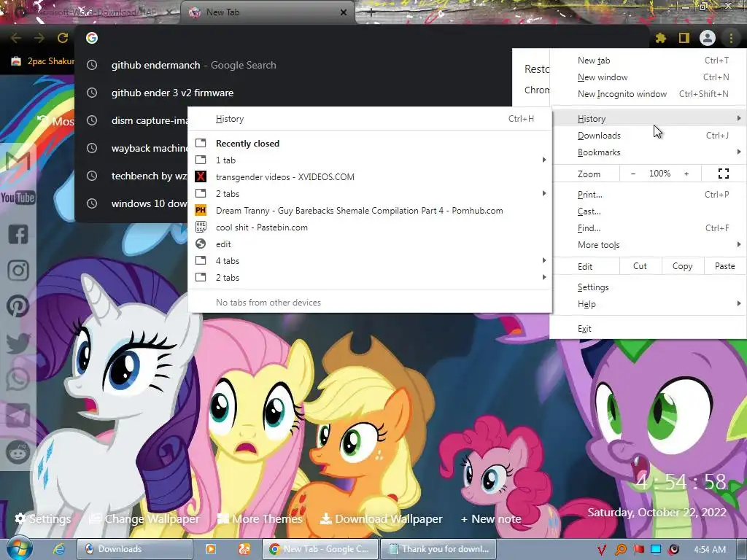Reopen the edit recently closed page
This screenshot has width=747, height=560.
click(x=370, y=244)
